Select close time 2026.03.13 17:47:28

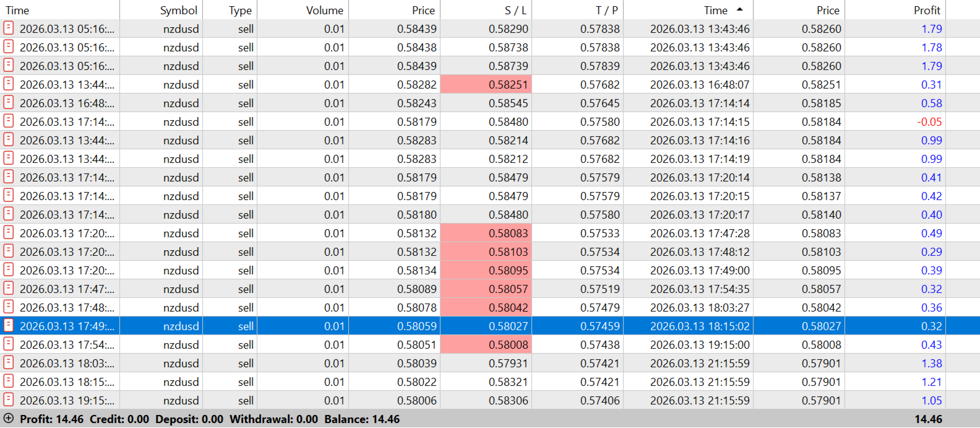700,233
